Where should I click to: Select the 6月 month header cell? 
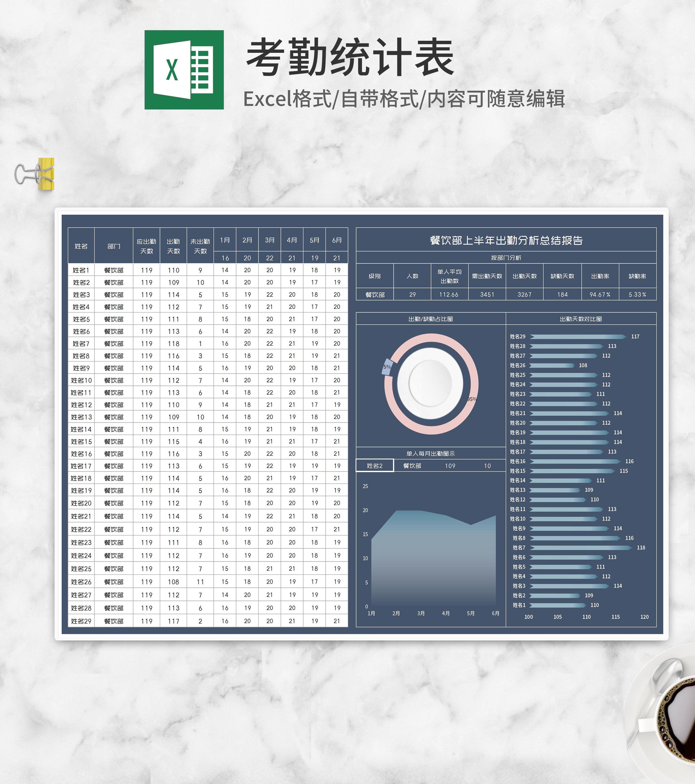click(337, 240)
